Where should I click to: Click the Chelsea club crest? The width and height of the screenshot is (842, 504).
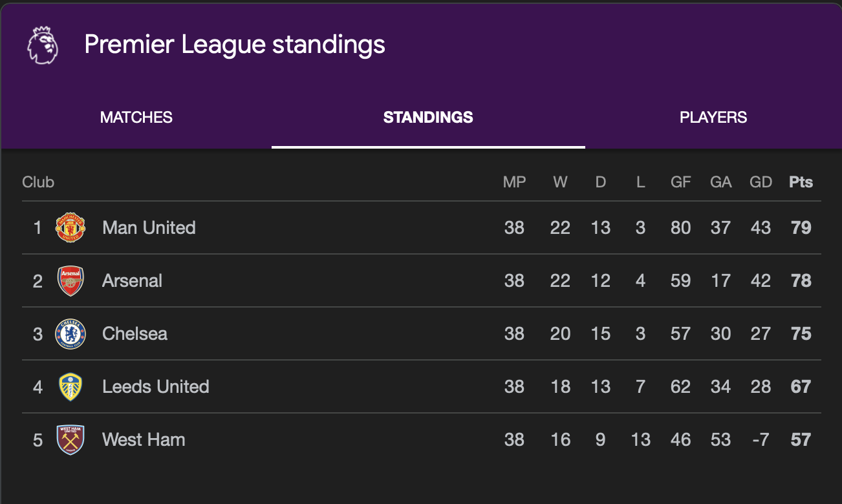click(x=70, y=333)
